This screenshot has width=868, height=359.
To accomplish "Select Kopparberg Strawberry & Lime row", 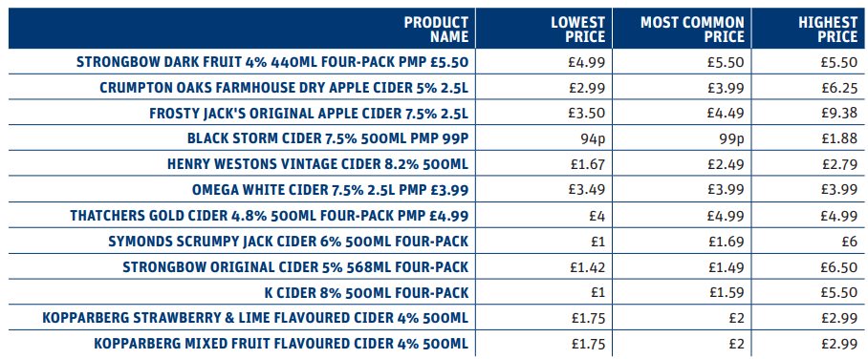I will (434, 318).
